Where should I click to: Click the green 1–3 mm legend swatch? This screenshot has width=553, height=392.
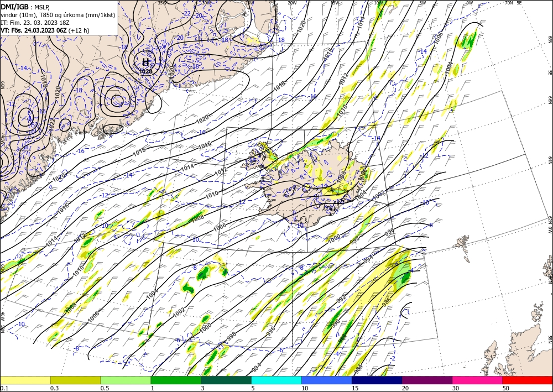[176, 380]
